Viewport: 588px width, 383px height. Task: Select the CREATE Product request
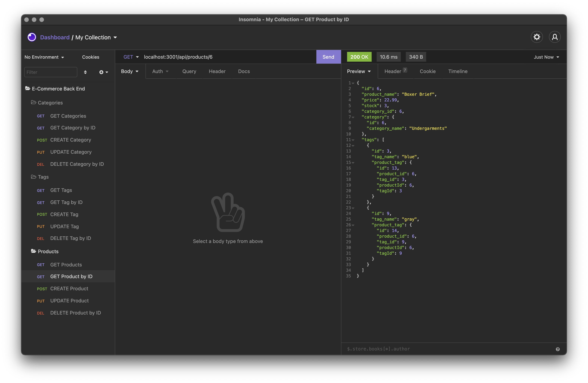click(69, 289)
